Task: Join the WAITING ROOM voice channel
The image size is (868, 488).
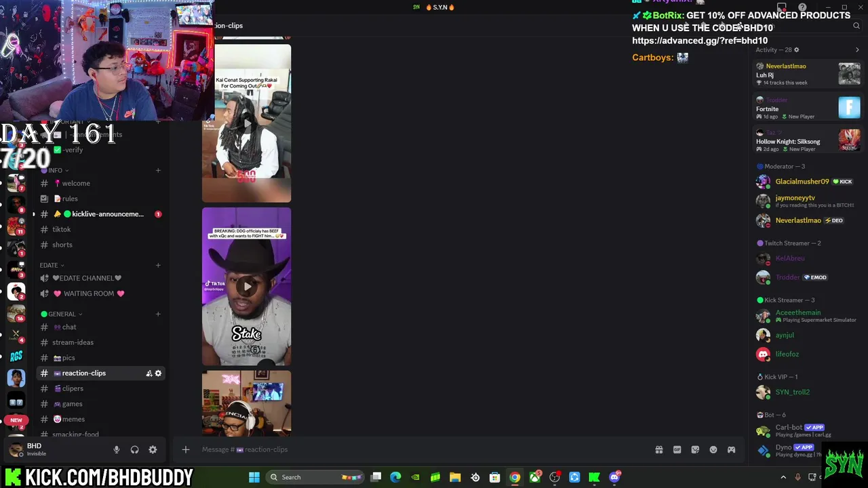Action: tap(100, 293)
